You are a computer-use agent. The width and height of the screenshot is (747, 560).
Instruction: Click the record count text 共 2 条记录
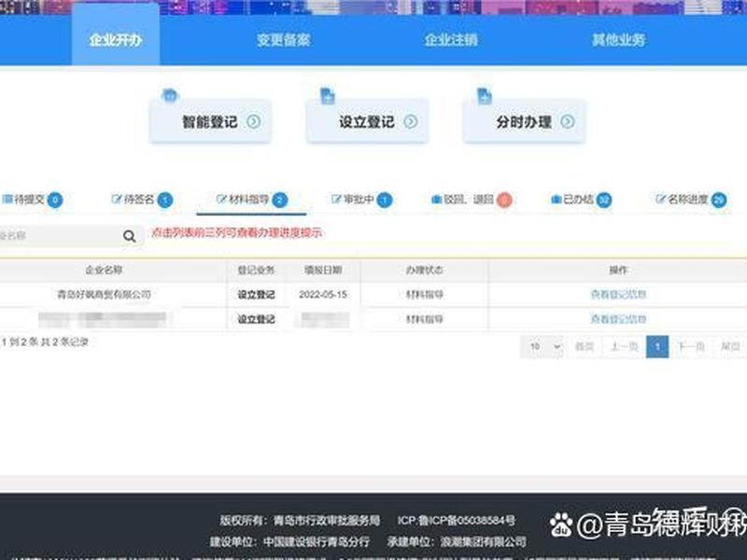64,342
